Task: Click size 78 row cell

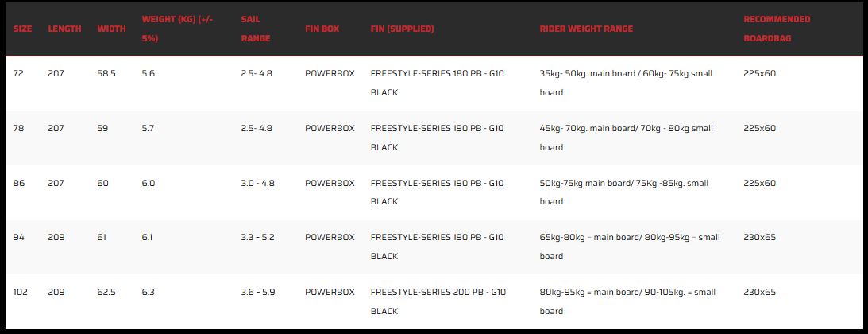Action: [18, 128]
